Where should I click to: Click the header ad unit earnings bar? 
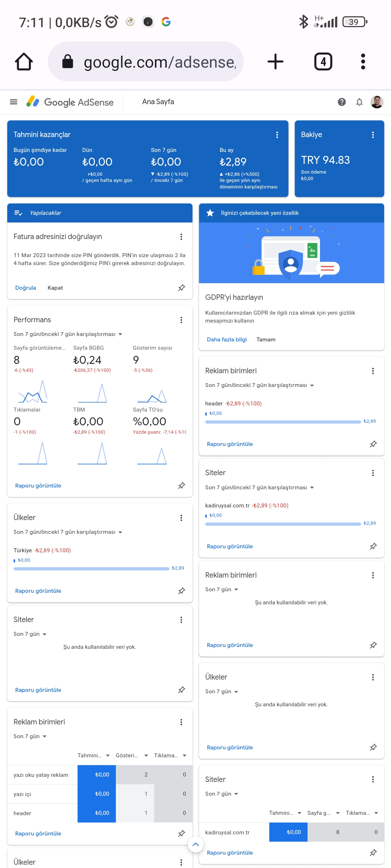283,422
